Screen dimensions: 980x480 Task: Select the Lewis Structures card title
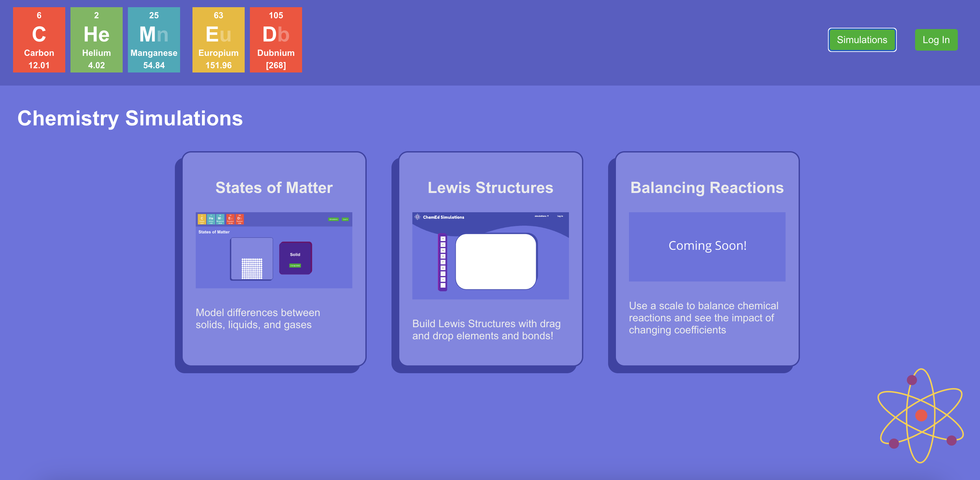[490, 188]
